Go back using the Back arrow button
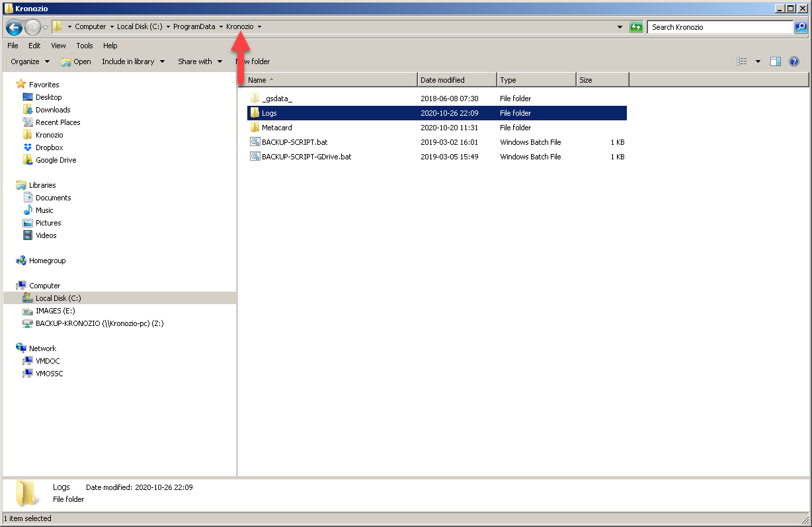The image size is (812, 527). [x=14, y=27]
